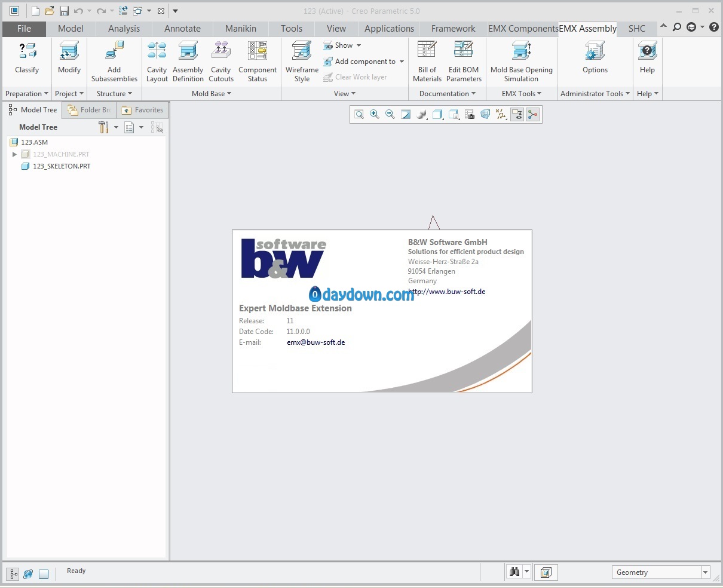The image size is (723, 588).
Task: Click the EMX Help icon
Action: coord(647,51)
